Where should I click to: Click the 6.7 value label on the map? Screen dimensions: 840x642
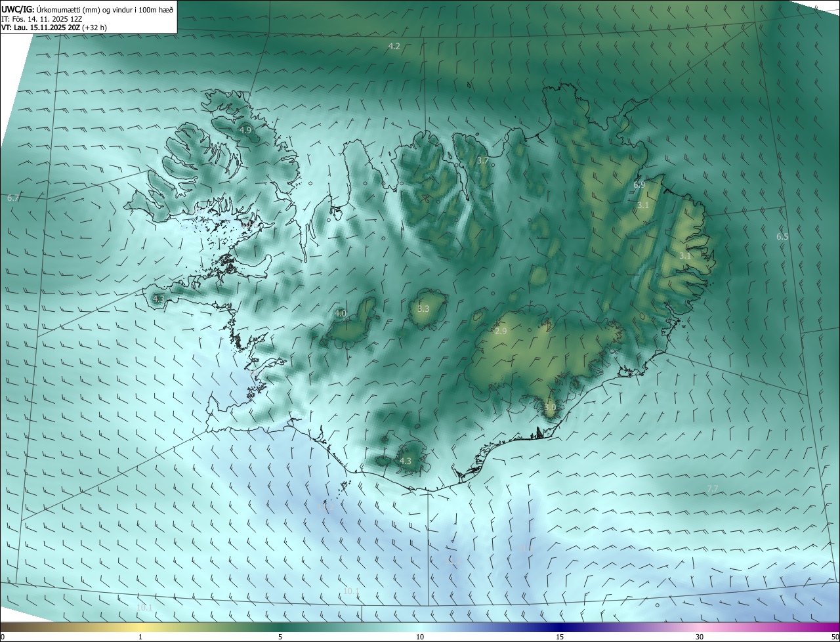pos(13,198)
